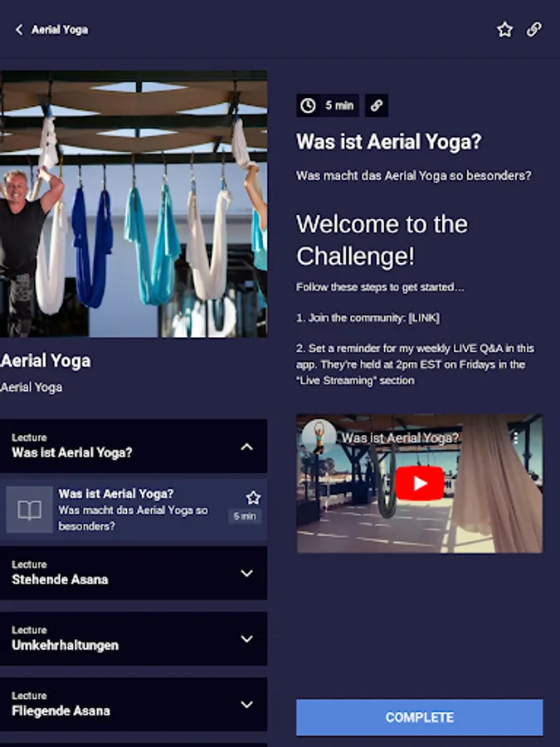
Task: Expand the Umkehrhaltungen lecture
Action: (134, 639)
